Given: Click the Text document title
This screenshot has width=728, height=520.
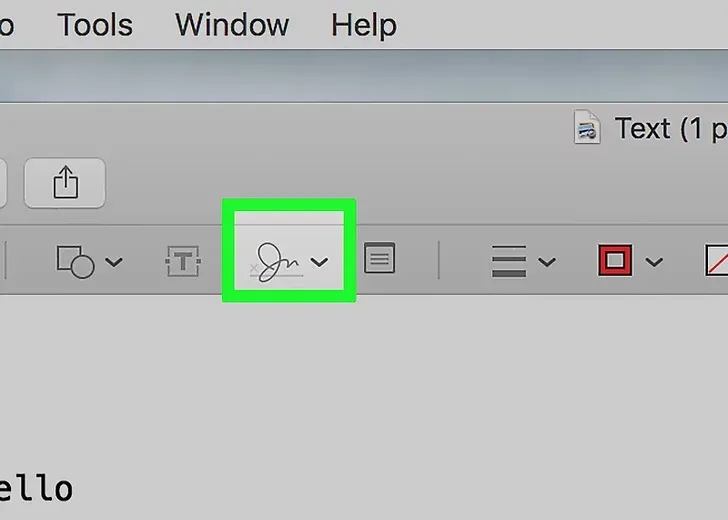Looking at the screenshot, I should click(x=671, y=128).
